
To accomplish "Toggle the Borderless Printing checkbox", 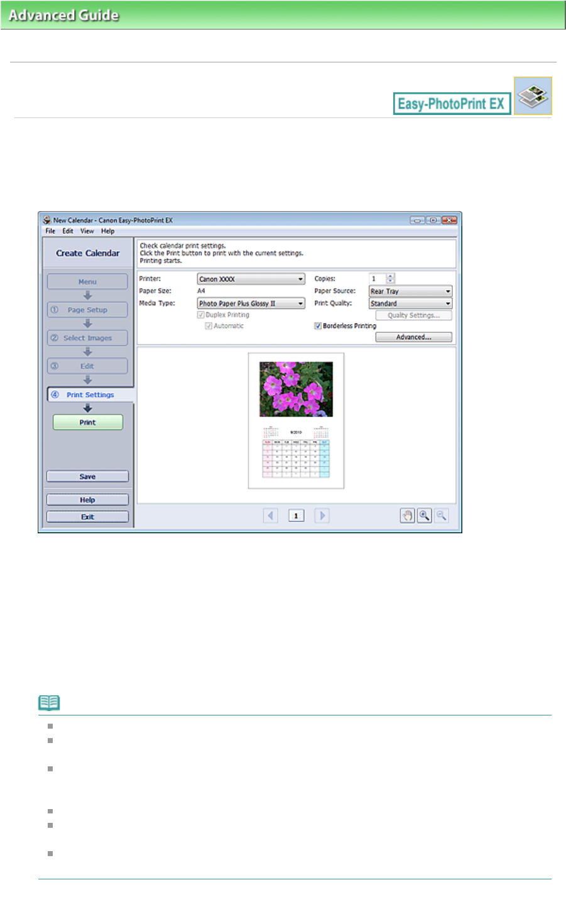I will tap(318, 326).
